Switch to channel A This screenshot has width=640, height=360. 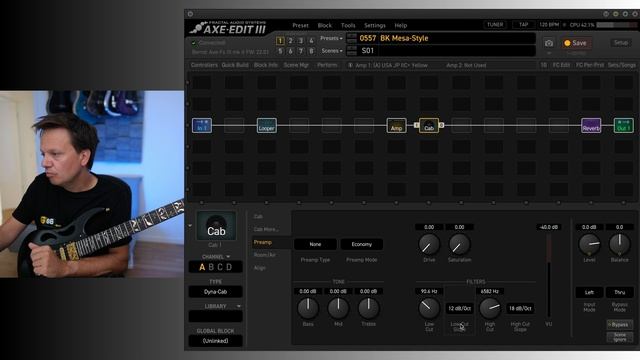point(202,267)
